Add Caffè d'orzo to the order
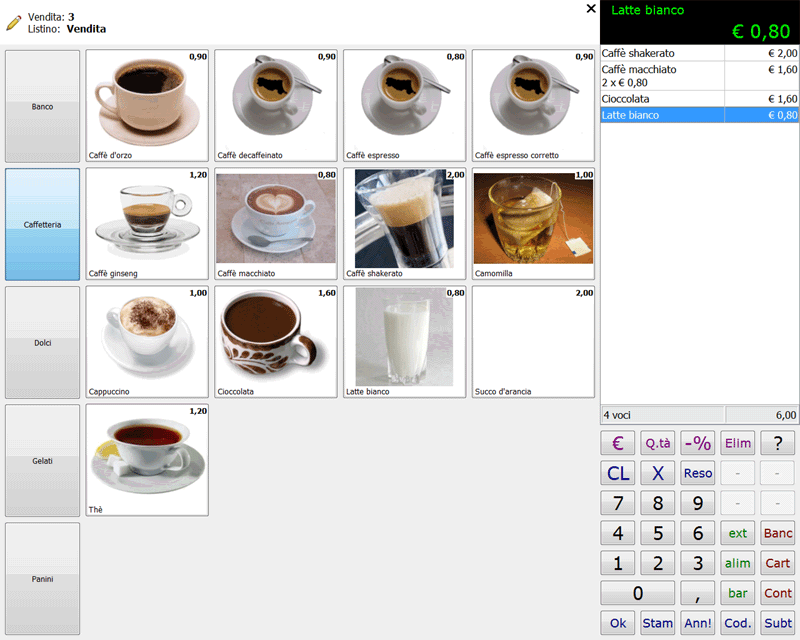The width and height of the screenshot is (800, 640). (x=147, y=105)
